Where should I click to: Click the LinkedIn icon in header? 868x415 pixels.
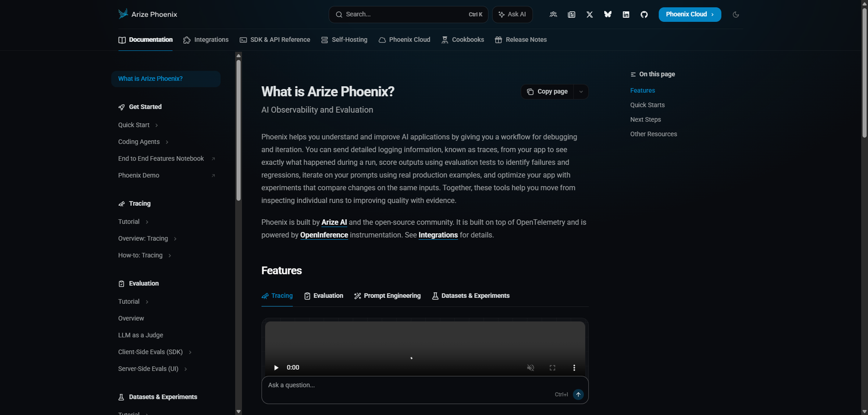626,15
